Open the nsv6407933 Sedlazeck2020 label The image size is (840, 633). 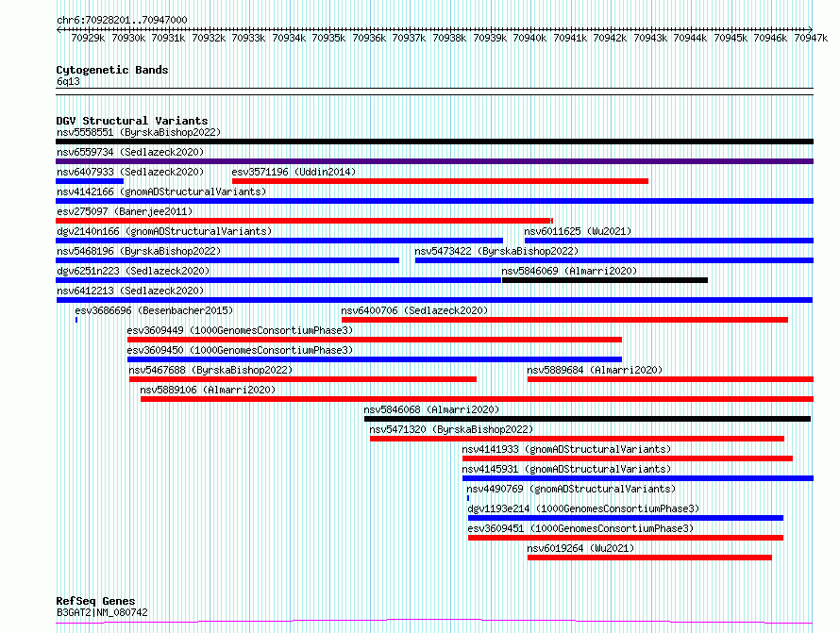coord(130,172)
